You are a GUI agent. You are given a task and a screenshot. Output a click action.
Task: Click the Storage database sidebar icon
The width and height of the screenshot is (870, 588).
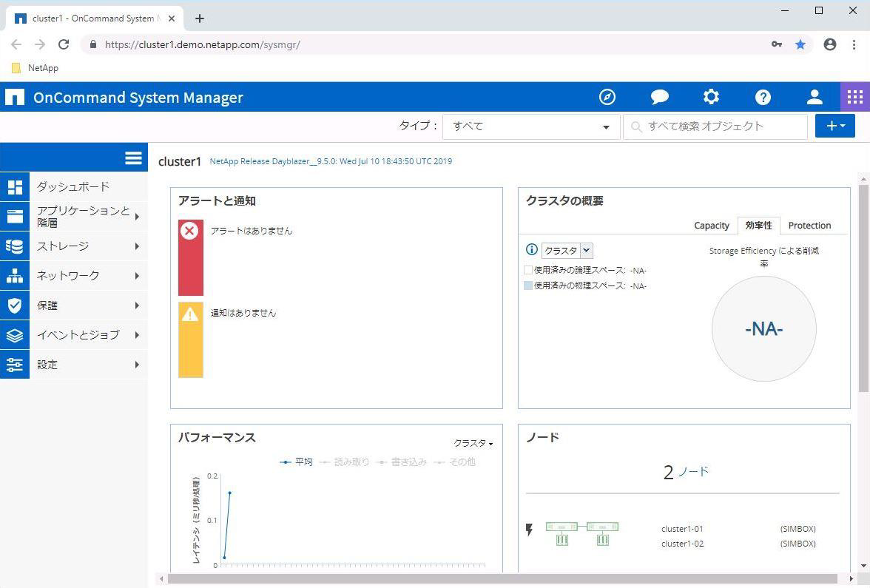[15, 246]
